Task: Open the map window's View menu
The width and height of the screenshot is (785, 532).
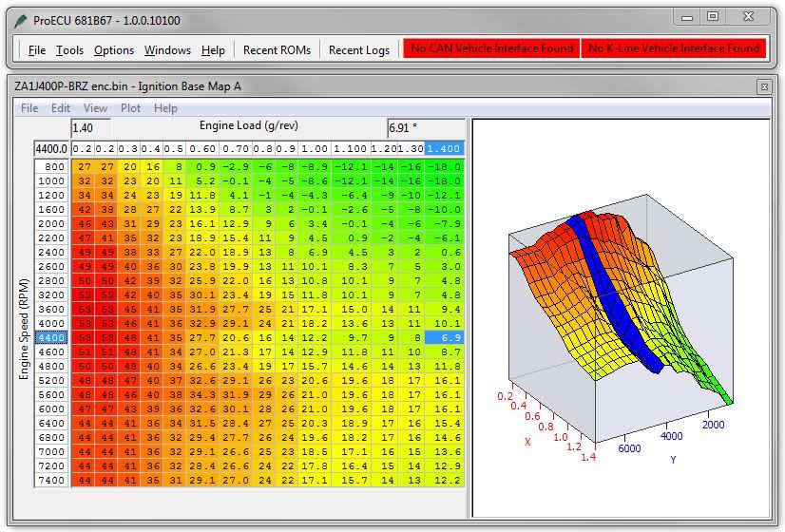Action: pyautogui.click(x=95, y=108)
